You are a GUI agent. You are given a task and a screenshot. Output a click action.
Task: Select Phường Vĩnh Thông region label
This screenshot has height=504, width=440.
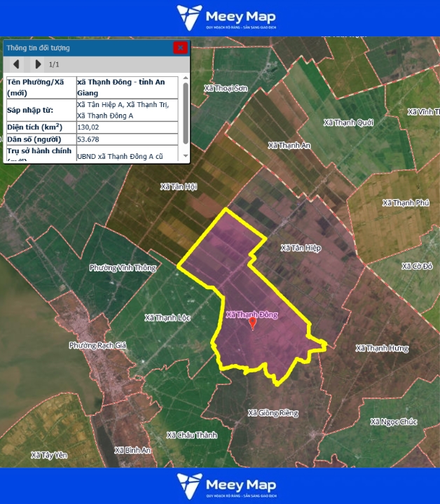point(123,267)
